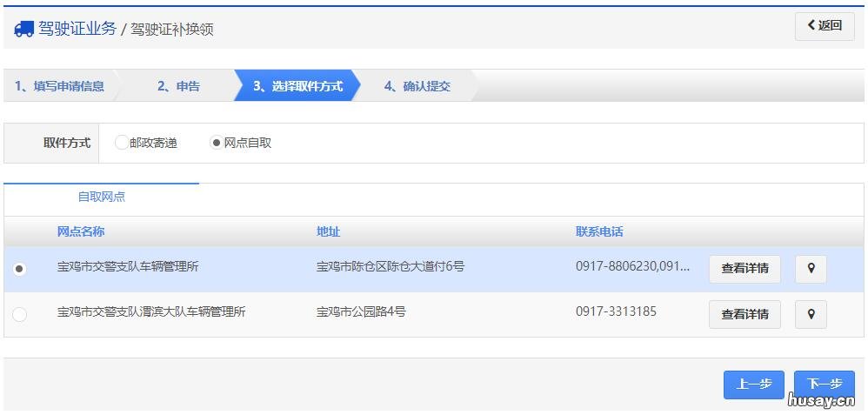This screenshot has width=868, height=415.
Task: Go to step 4、确认提交
Action: click(x=417, y=86)
